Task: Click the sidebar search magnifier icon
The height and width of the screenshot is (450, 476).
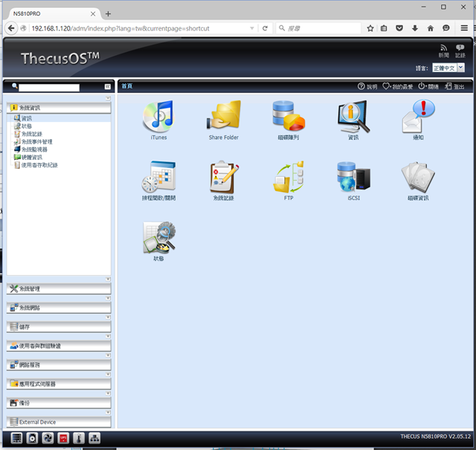Action: pyautogui.click(x=15, y=86)
